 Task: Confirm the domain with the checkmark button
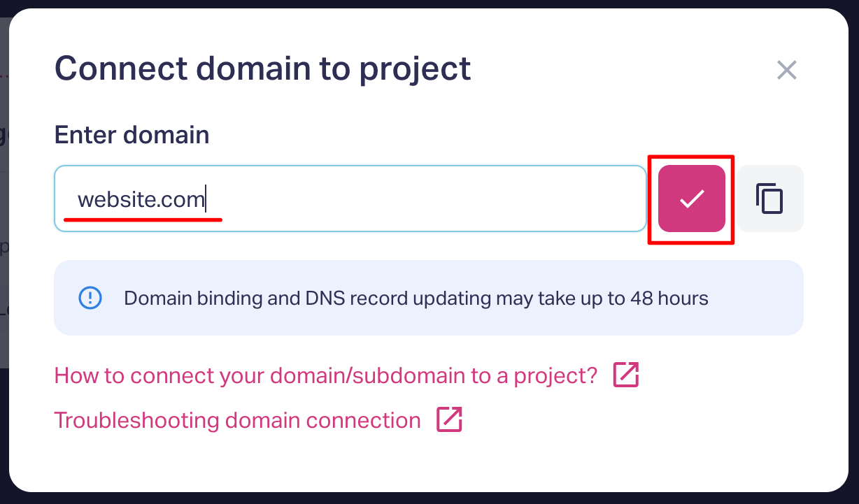[691, 199]
